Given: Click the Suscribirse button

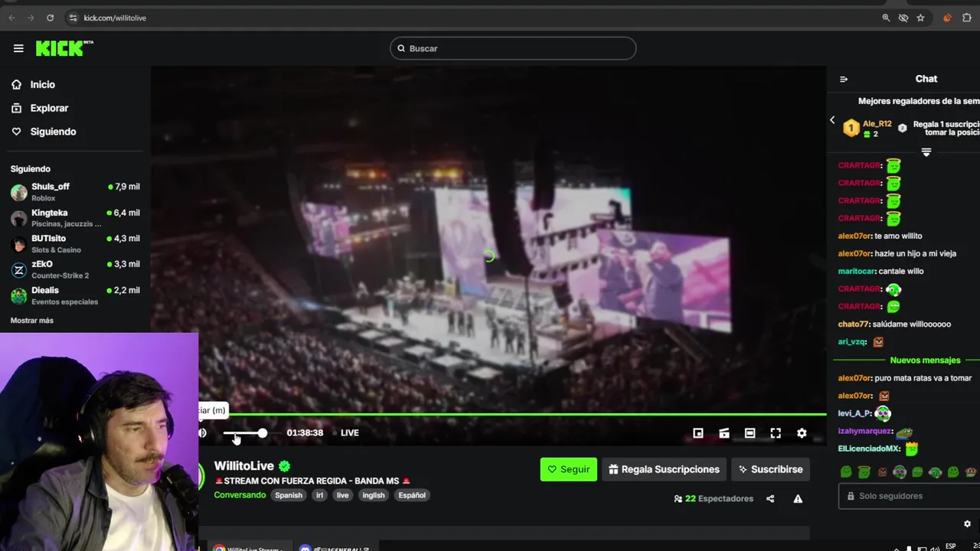Looking at the screenshot, I should [x=771, y=469].
